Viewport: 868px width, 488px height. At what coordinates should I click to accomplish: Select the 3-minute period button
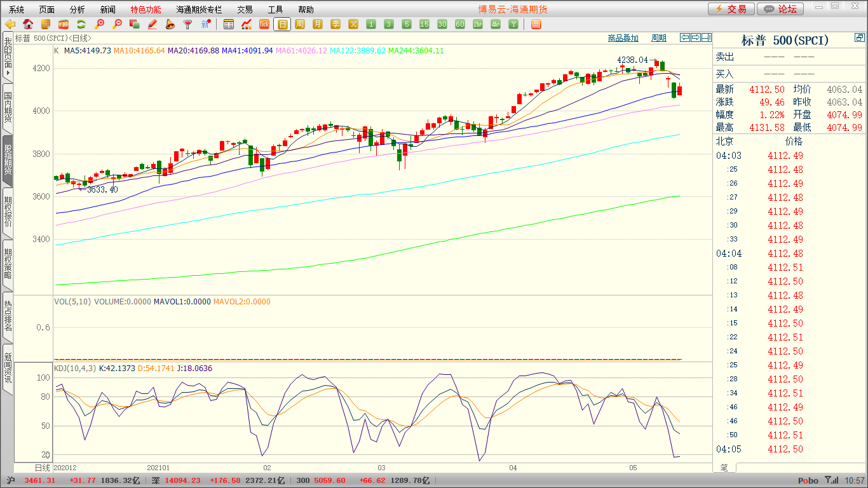pyautogui.click(x=389, y=24)
